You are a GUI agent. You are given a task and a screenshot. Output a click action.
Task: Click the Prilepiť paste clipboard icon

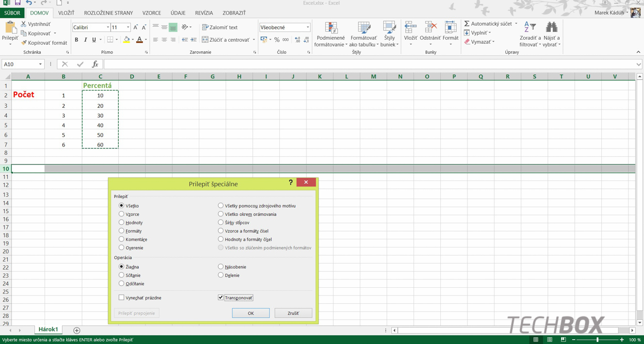click(x=10, y=28)
